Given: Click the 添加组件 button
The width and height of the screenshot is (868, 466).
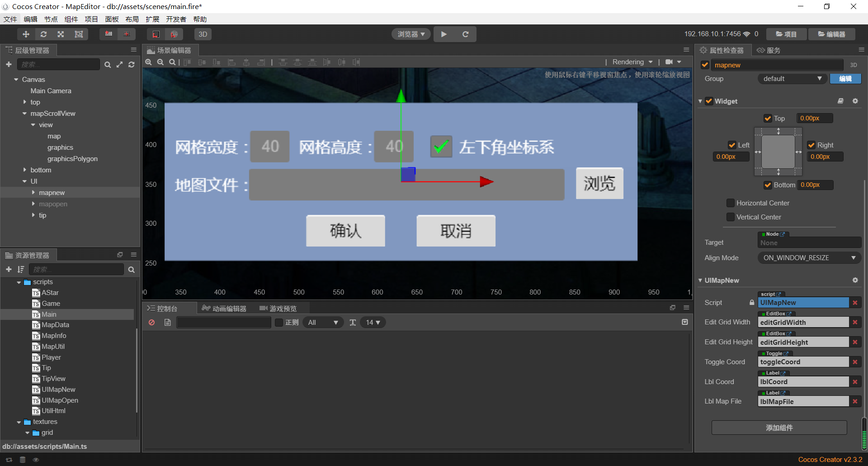Looking at the screenshot, I should click(779, 428).
